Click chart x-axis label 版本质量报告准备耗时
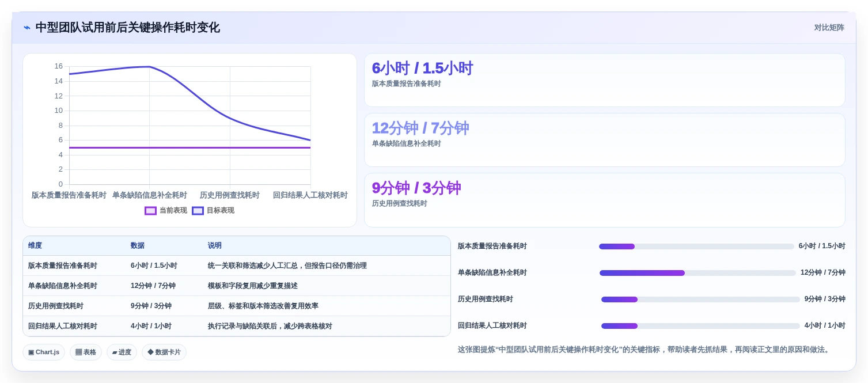This screenshot has height=383, width=868. [69, 195]
